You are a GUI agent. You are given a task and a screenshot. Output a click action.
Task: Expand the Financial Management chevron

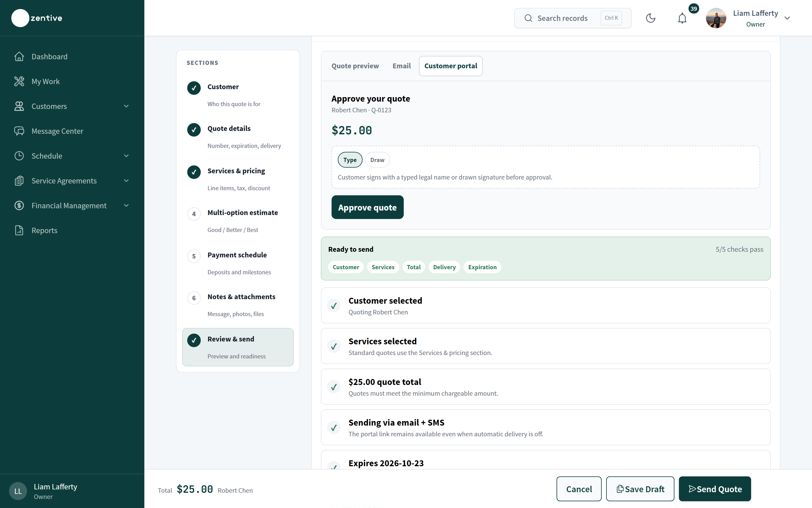(x=127, y=206)
